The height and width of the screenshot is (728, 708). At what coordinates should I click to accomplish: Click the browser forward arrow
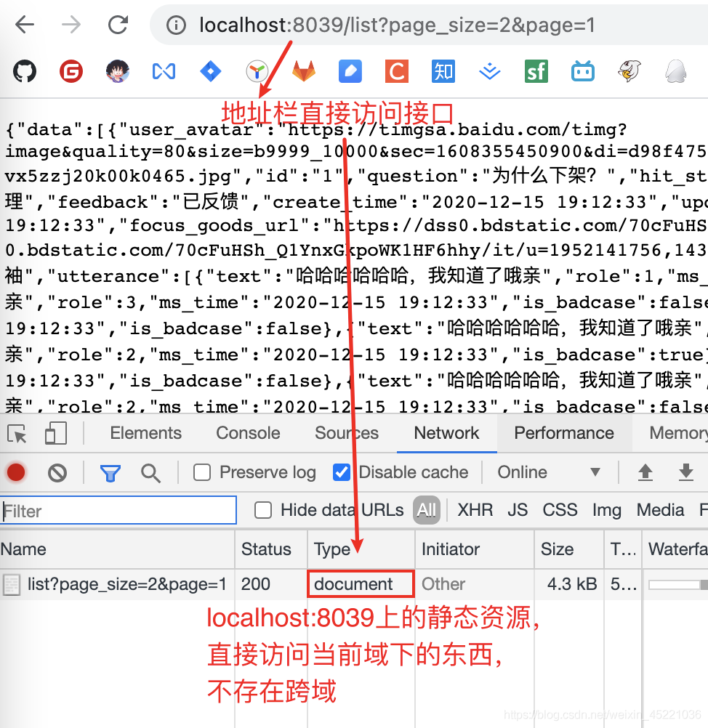pyautogui.click(x=71, y=25)
